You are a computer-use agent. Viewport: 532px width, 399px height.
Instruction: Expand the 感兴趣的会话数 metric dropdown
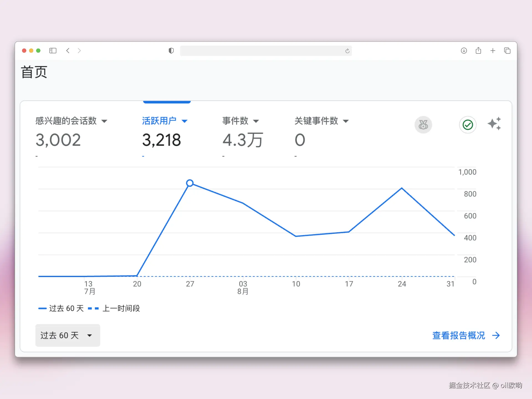click(x=104, y=121)
